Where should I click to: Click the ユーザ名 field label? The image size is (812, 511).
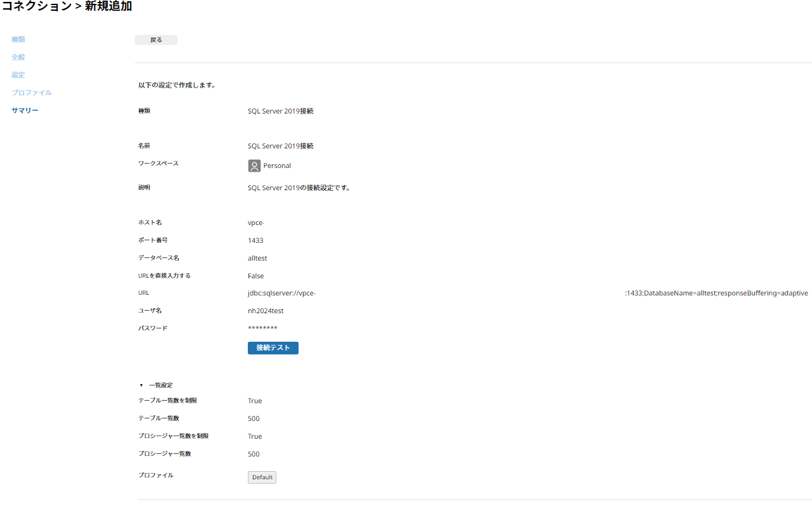click(150, 311)
